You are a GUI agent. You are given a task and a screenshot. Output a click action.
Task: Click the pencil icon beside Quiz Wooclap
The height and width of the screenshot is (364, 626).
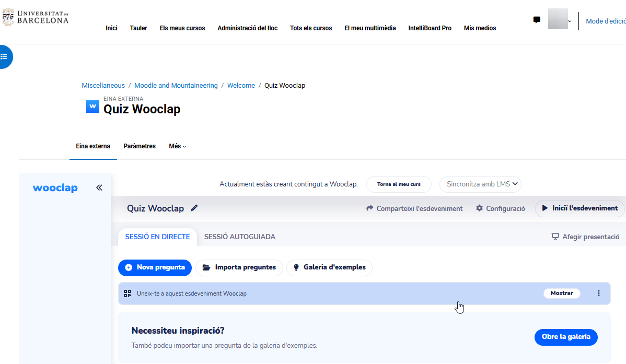pos(194,208)
